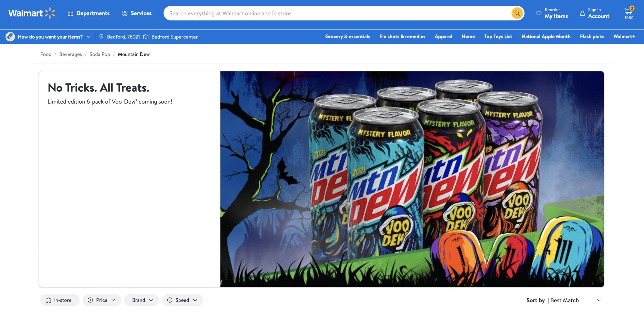The height and width of the screenshot is (311, 644).
Task: Click the Departments grid icon
Action: tap(70, 13)
